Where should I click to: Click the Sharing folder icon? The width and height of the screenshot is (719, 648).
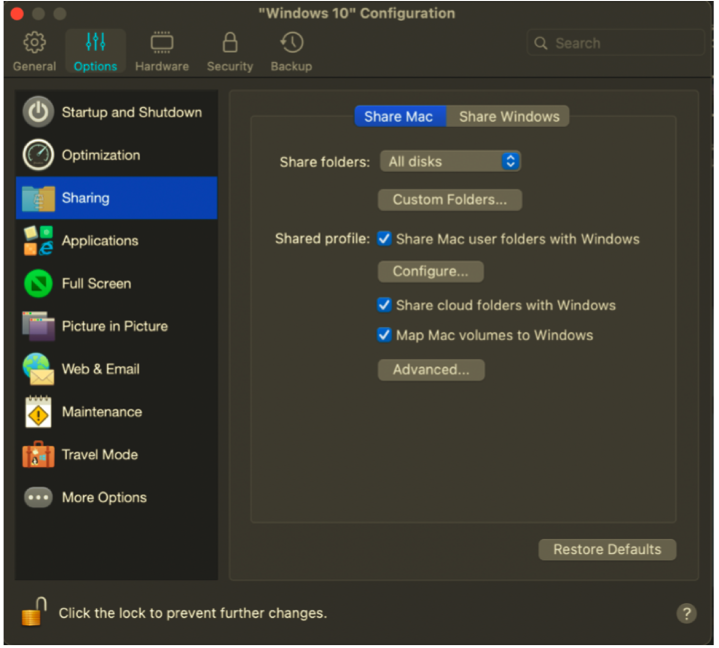(x=38, y=198)
